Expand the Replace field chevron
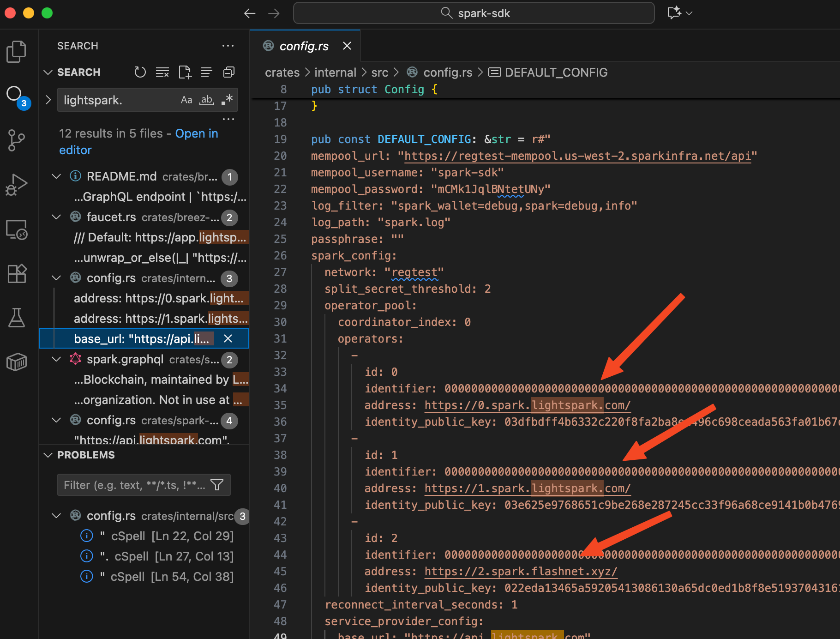Screen dimensions: 840x639 pyautogui.click(x=48, y=100)
